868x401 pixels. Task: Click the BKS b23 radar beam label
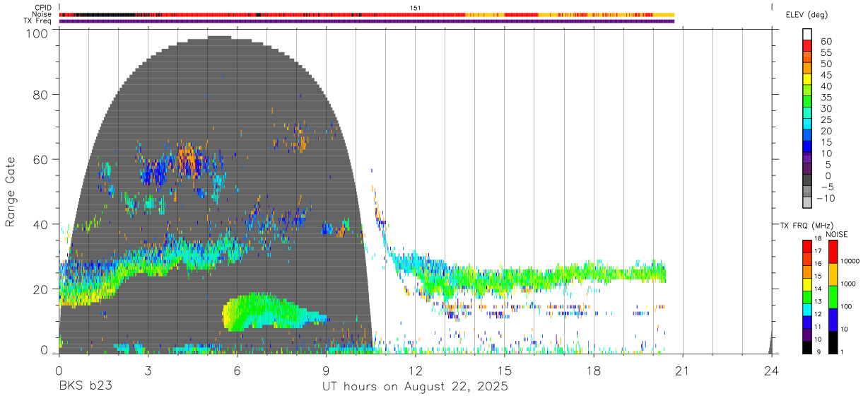point(85,386)
